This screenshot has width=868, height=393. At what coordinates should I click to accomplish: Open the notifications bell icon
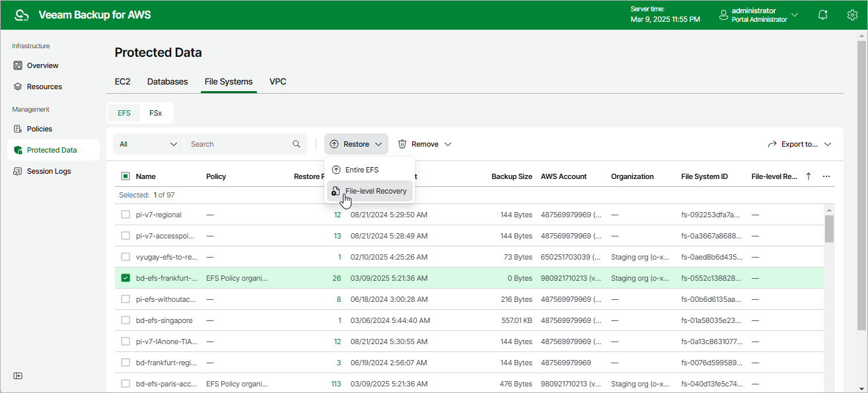click(x=822, y=15)
